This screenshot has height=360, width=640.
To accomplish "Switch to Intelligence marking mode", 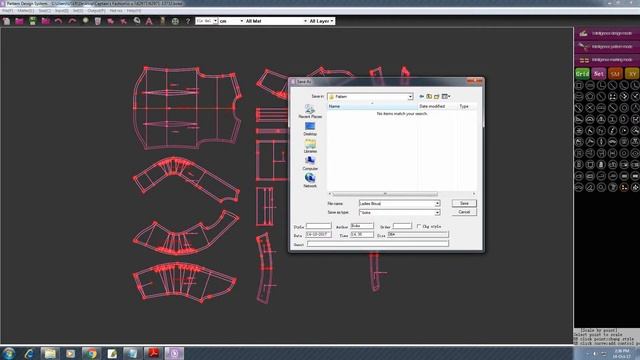I will (x=607, y=60).
